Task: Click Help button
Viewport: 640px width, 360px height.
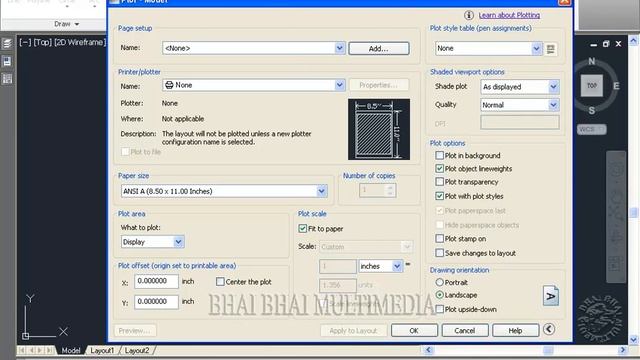Action: [x=516, y=330]
